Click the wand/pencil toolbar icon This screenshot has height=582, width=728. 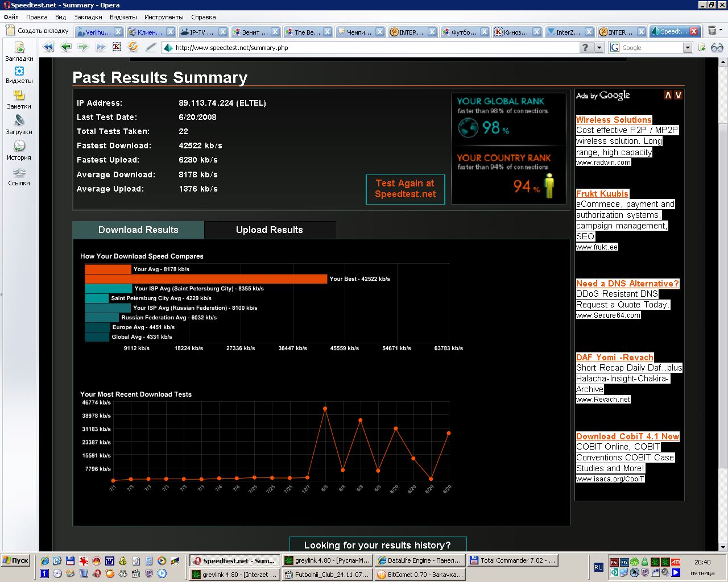(x=150, y=47)
